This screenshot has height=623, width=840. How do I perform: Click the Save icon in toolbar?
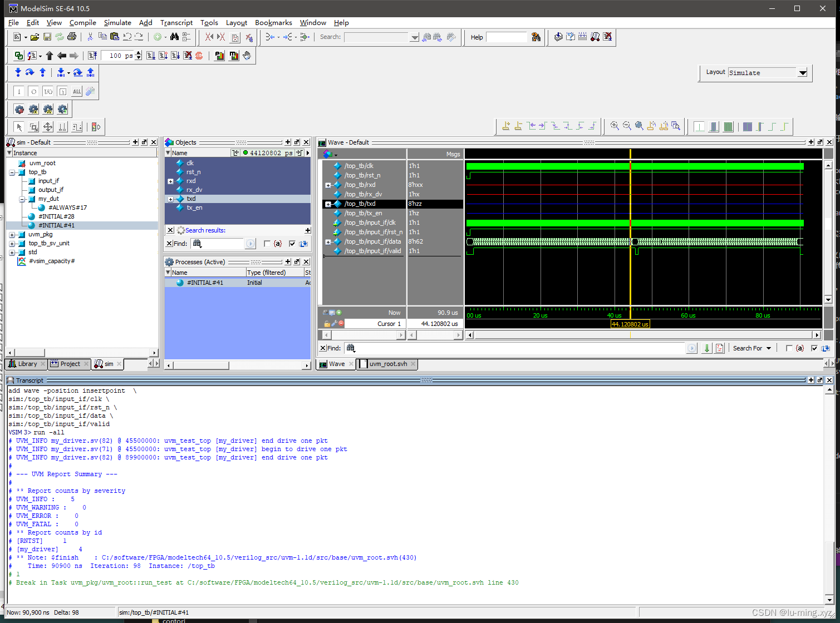(x=47, y=37)
